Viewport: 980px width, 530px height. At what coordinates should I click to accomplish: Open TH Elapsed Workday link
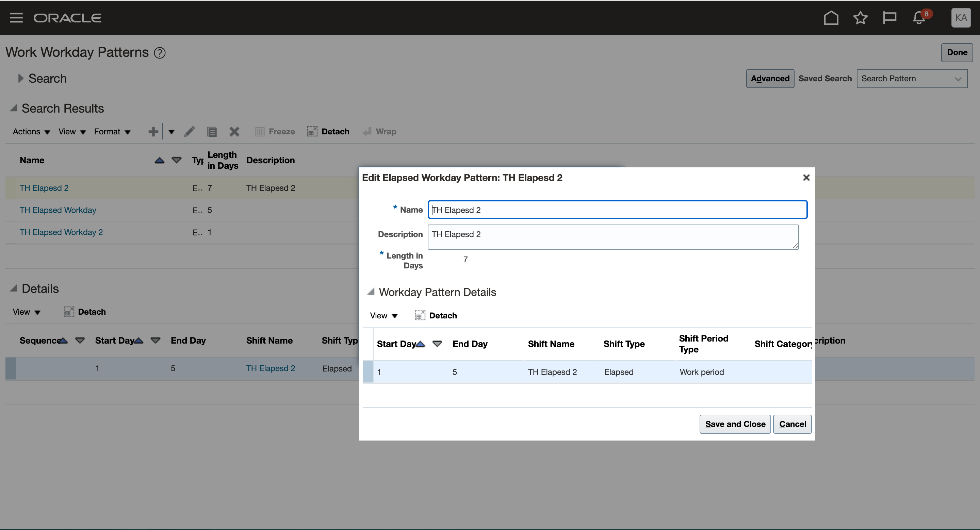point(58,210)
